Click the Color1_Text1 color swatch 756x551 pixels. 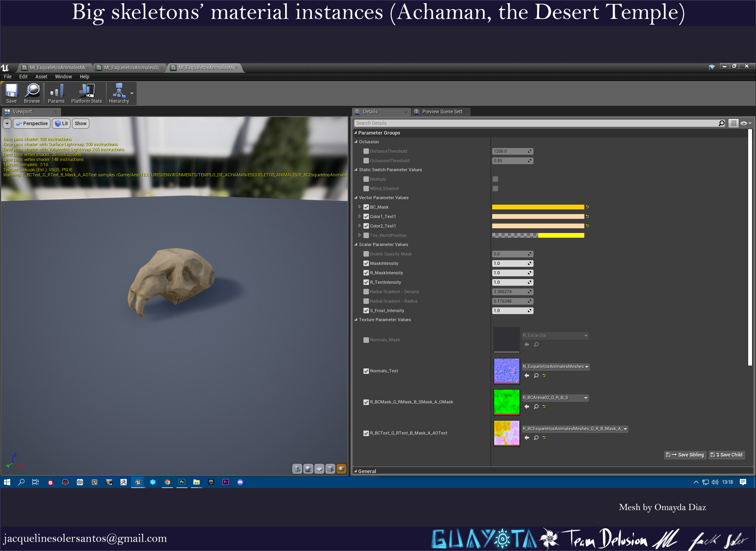[537, 216]
